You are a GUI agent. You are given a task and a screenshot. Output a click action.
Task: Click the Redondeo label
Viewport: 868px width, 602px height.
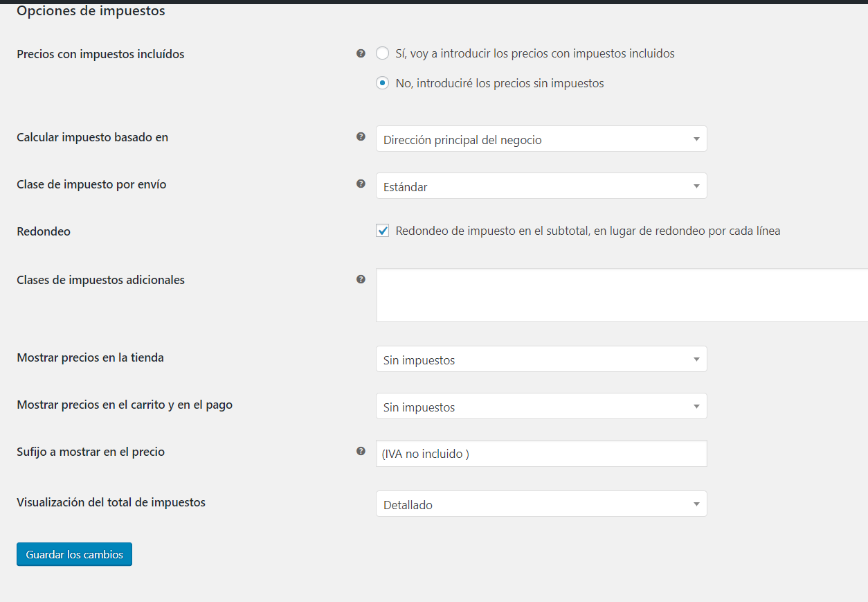[x=44, y=231]
